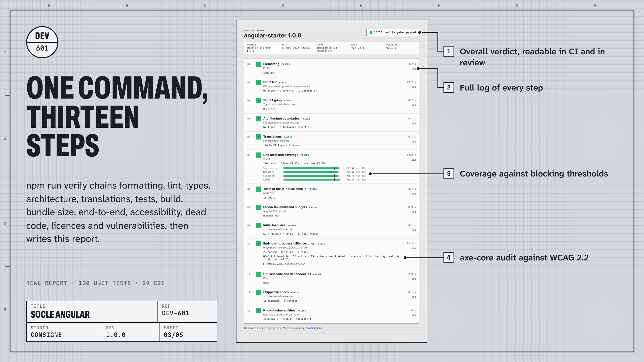Viewport: 644px width, 362px height.
Task: Click annotation marker number 2
Action: [449, 87]
